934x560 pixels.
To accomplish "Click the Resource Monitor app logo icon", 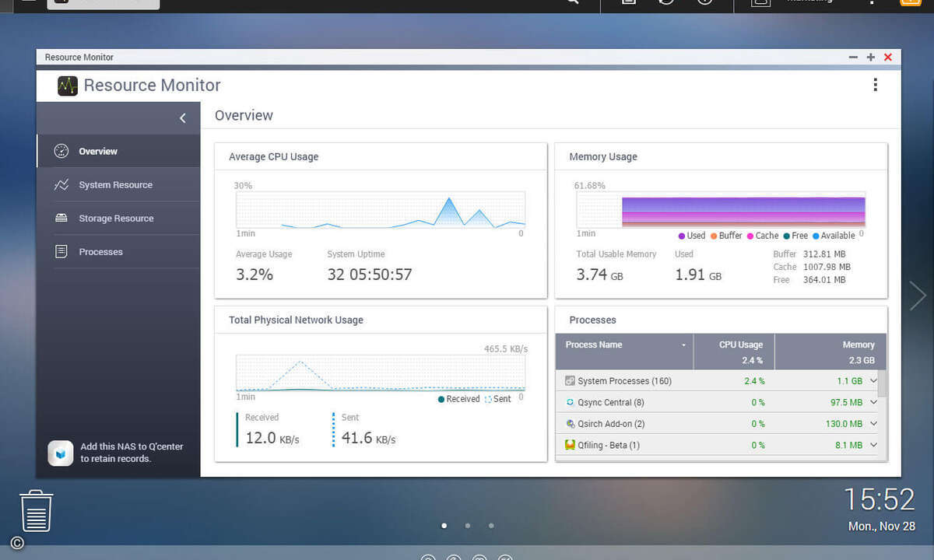I will point(68,86).
